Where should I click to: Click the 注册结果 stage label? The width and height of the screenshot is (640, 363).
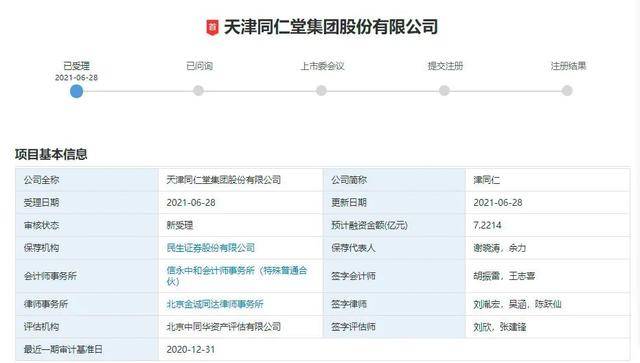pos(568,66)
